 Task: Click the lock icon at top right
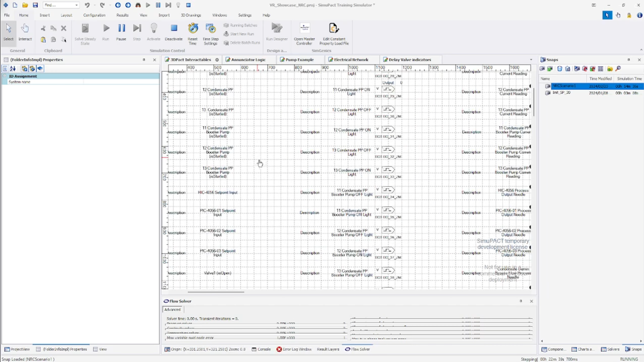(x=629, y=15)
